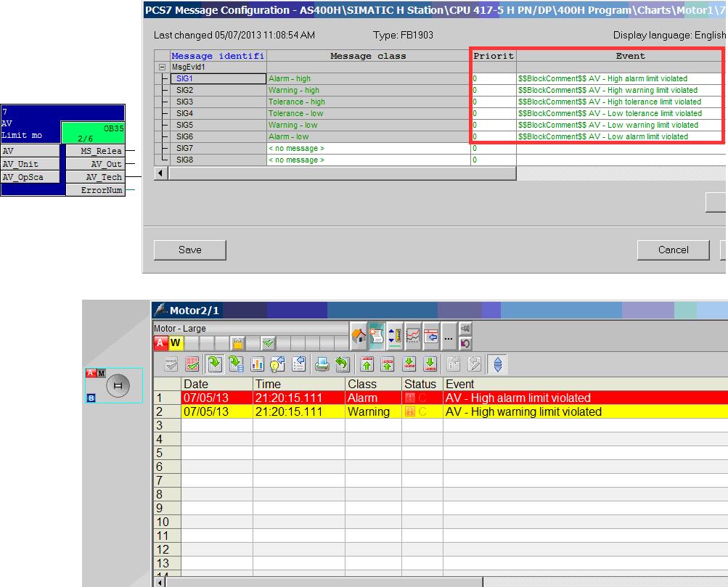This screenshot has height=587, width=728.
Task: Open SIG7 '< no message >' class cell
Action: tap(369, 148)
